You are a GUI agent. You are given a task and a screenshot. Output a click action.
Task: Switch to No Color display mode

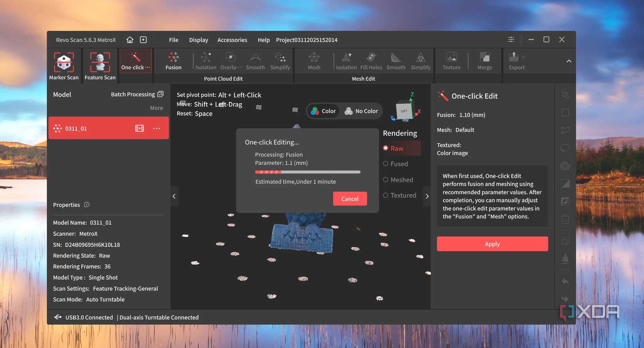click(361, 111)
